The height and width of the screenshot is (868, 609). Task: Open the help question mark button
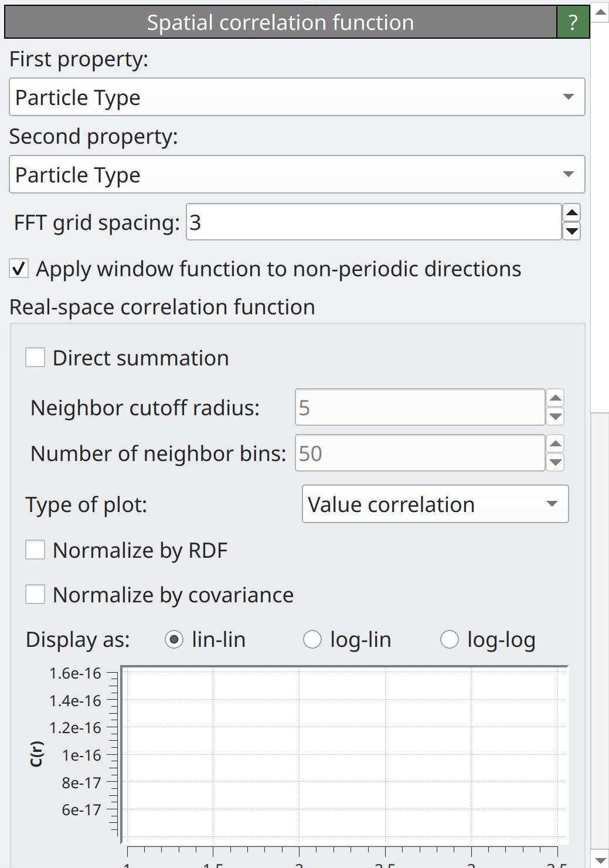click(x=573, y=22)
